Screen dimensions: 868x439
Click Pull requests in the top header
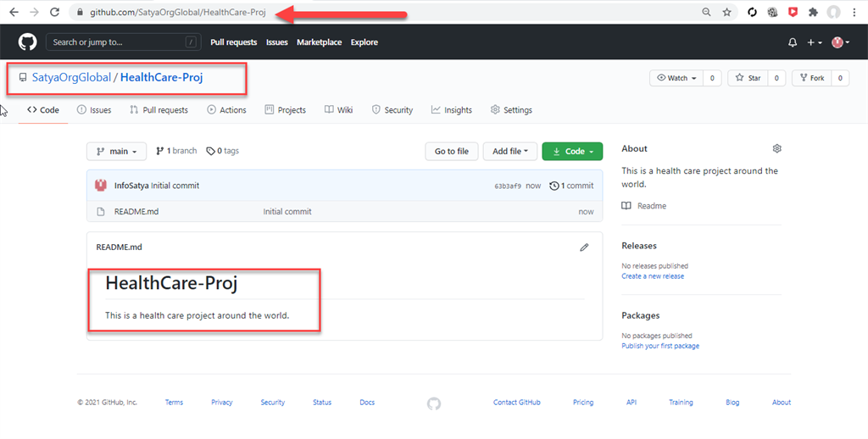click(x=234, y=42)
